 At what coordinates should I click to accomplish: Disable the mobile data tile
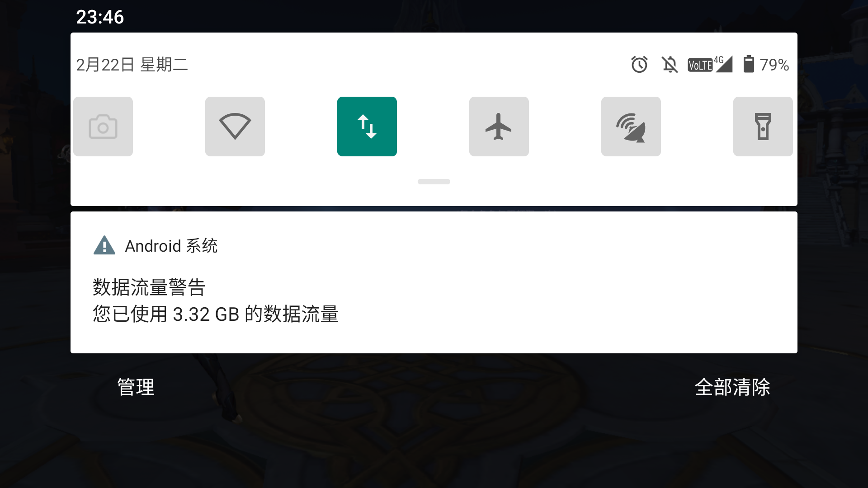tap(367, 127)
